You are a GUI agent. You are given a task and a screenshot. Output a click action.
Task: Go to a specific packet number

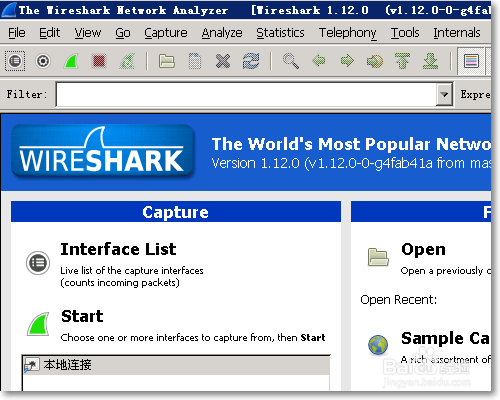coord(375,61)
